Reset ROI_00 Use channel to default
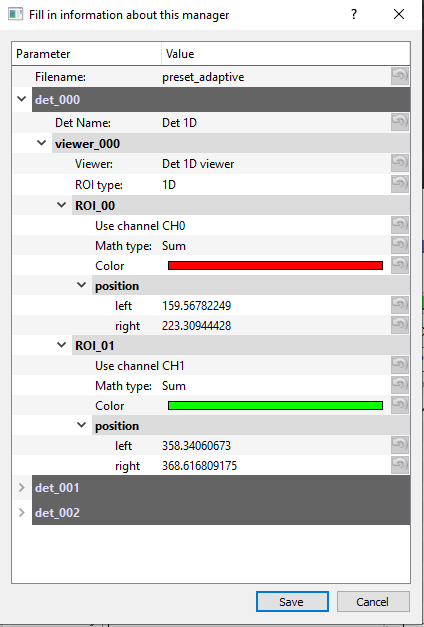424x627 pixels. point(400,225)
